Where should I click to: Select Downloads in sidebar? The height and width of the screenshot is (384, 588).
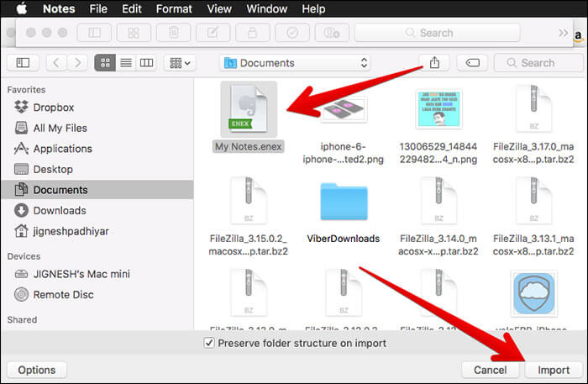[97, 210]
